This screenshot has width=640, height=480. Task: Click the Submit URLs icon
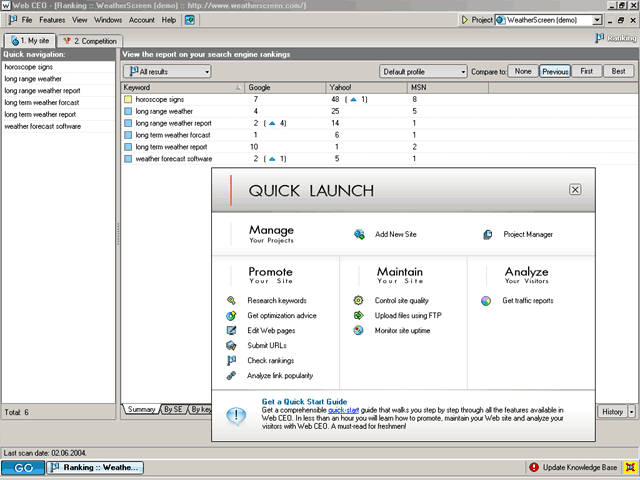coord(231,346)
